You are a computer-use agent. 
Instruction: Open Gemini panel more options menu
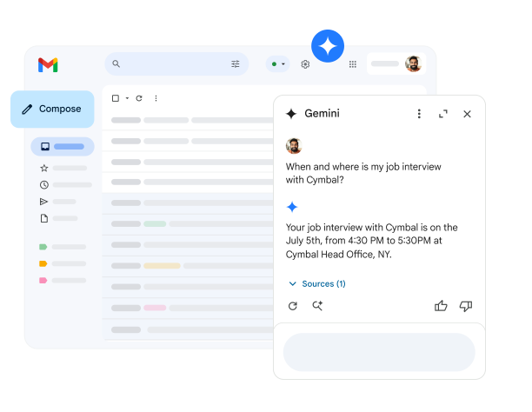419,114
